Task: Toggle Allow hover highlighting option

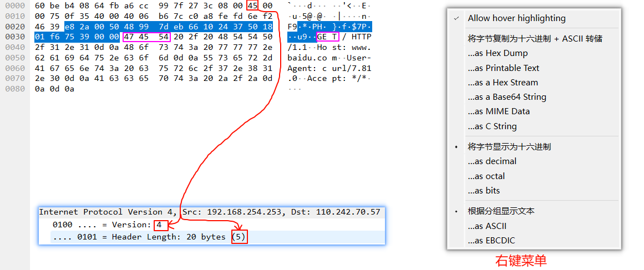Action: pos(516,18)
